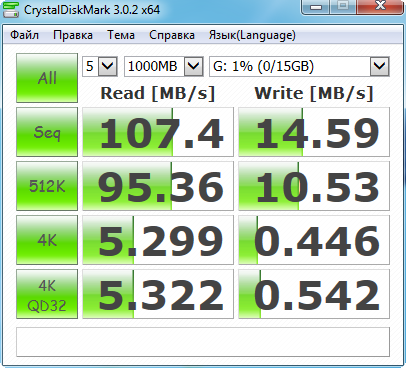Click the Read [MB/s] column header
The width and height of the screenshot is (406, 368).
(x=158, y=93)
